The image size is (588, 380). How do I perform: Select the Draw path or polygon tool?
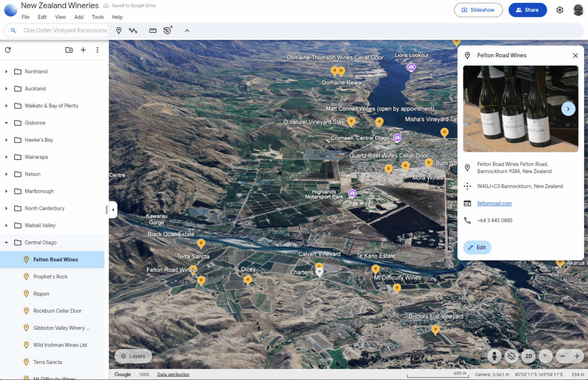(x=133, y=30)
